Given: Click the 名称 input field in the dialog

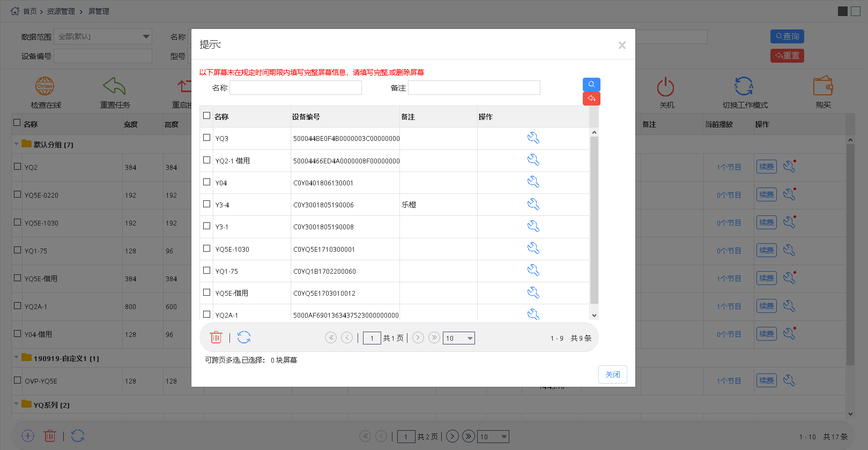Looking at the screenshot, I should (x=295, y=88).
